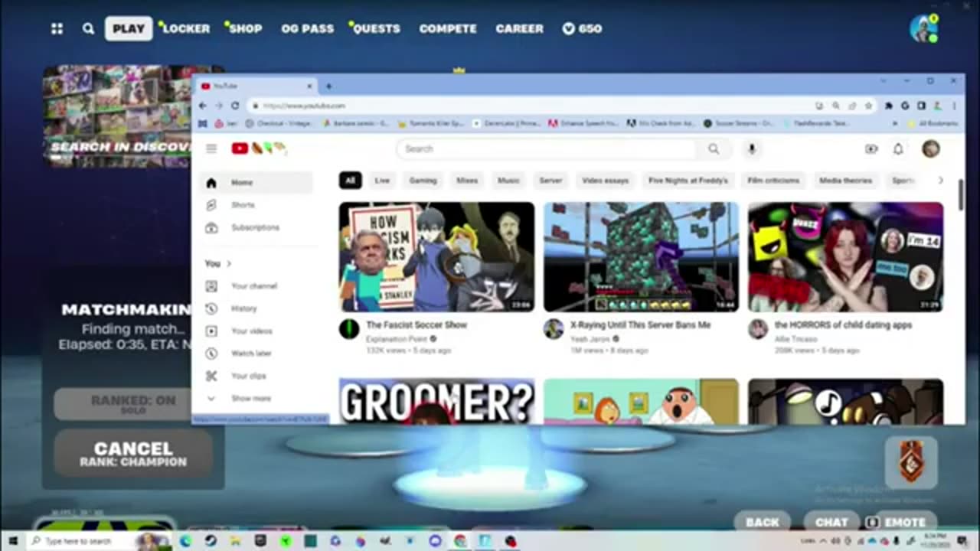This screenshot has height=551, width=980.
Task: Open Windows notification center icon
Action: [x=962, y=541]
